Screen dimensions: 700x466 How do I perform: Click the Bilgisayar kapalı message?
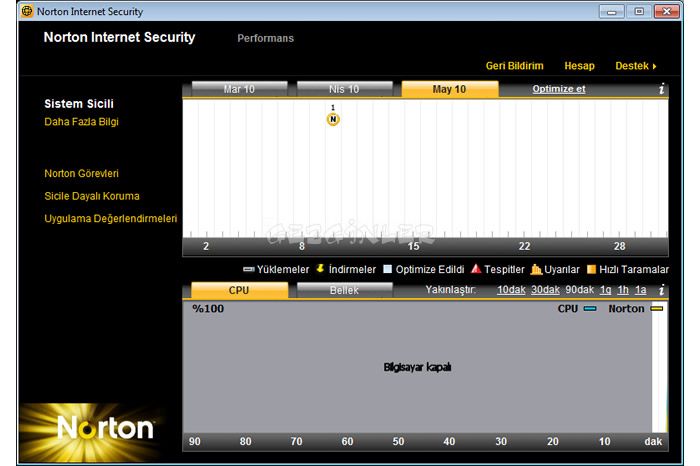(417, 367)
